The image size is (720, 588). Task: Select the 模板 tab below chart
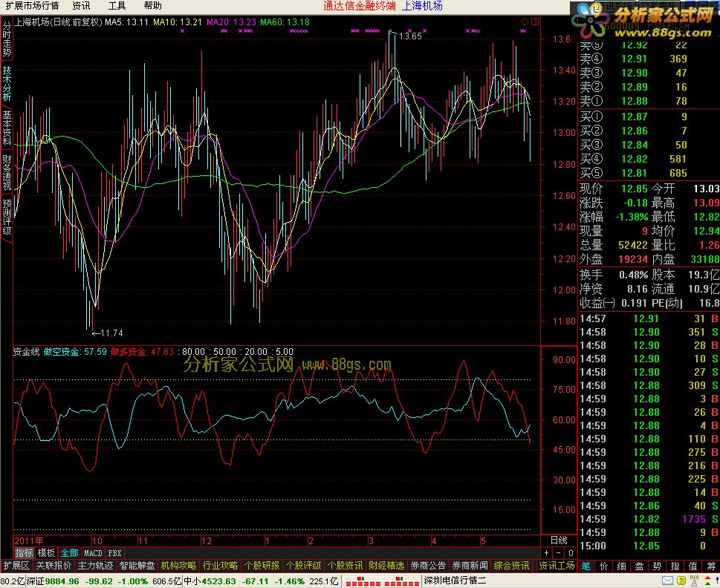(x=46, y=553)
